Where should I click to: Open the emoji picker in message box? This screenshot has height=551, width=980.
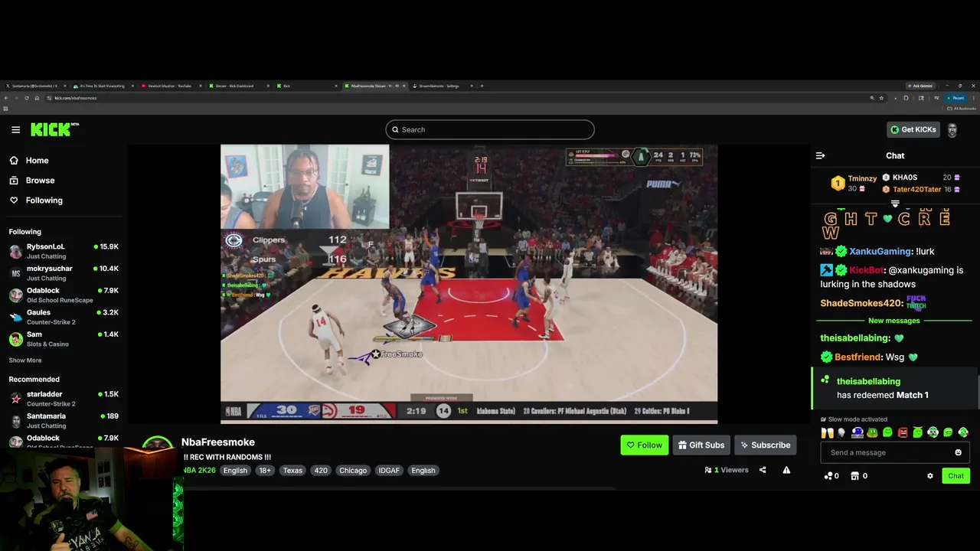[x=958, y=452]
